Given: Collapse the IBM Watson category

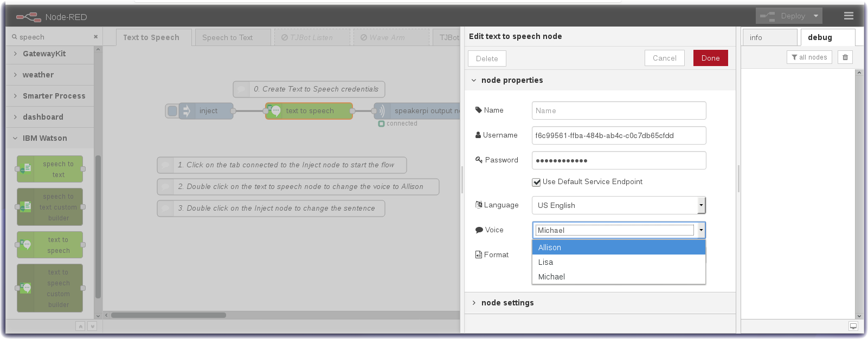Looking at the screenshot, I should point(50,138).
